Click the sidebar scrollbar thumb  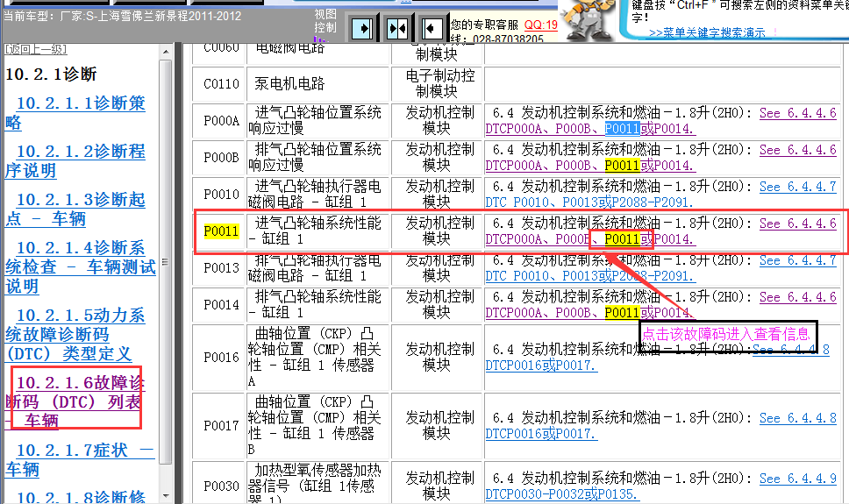tap(166, 262)
